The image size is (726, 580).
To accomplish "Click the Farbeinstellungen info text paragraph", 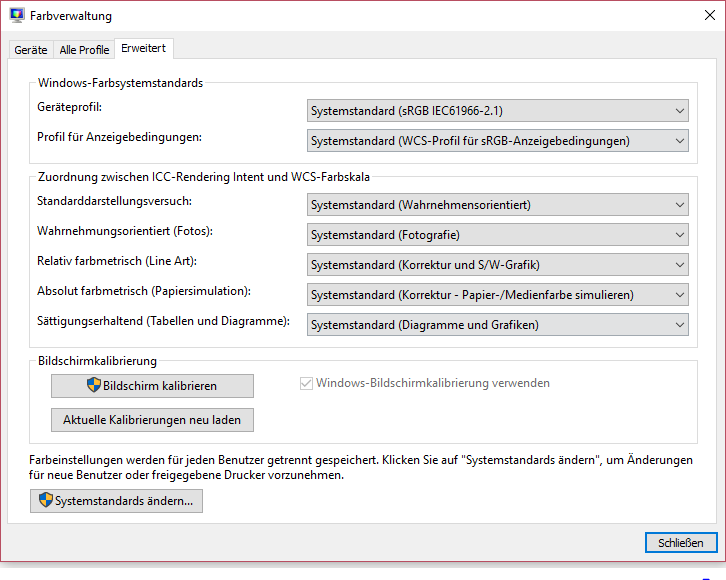I will [x=361, y=468].
